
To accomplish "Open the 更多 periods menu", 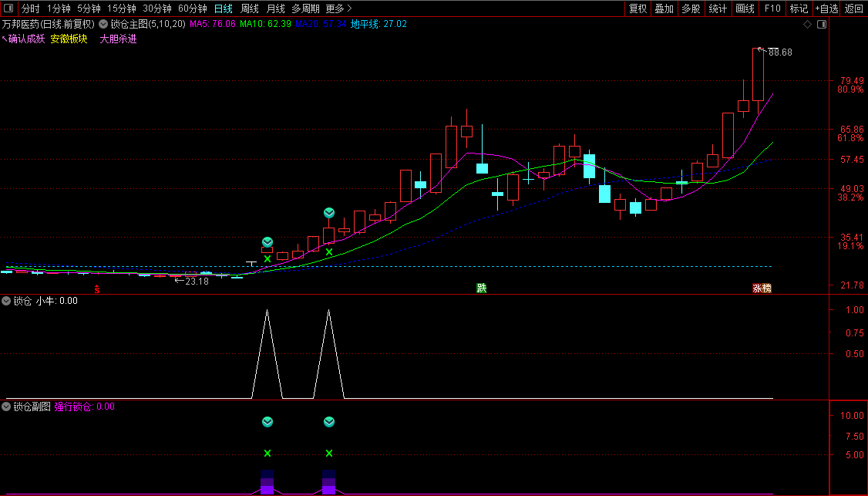I will (338, 8).
